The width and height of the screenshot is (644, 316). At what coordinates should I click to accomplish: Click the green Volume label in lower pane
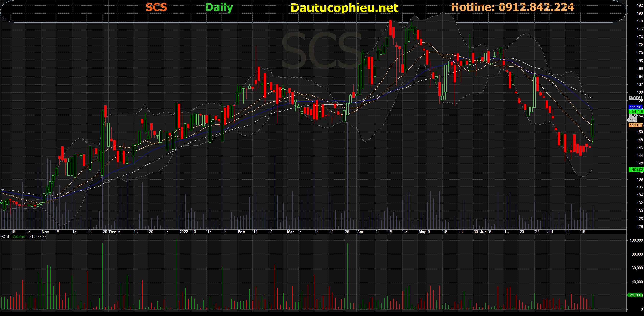(x=19, y=237)
